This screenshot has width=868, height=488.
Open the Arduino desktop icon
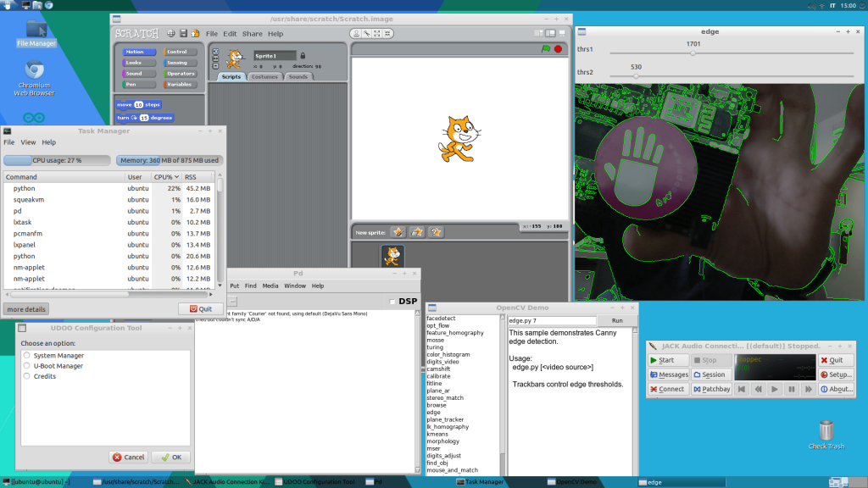[34, 117]
